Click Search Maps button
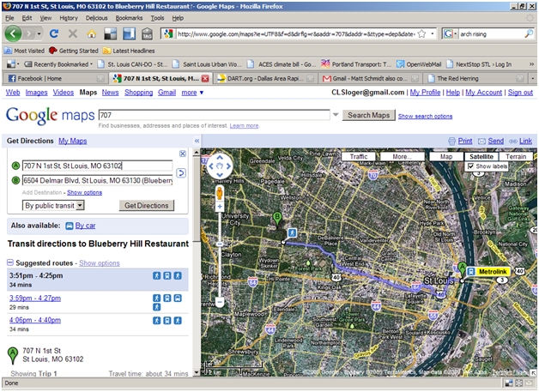The image size is (539, 392). [x=368, y=115]
